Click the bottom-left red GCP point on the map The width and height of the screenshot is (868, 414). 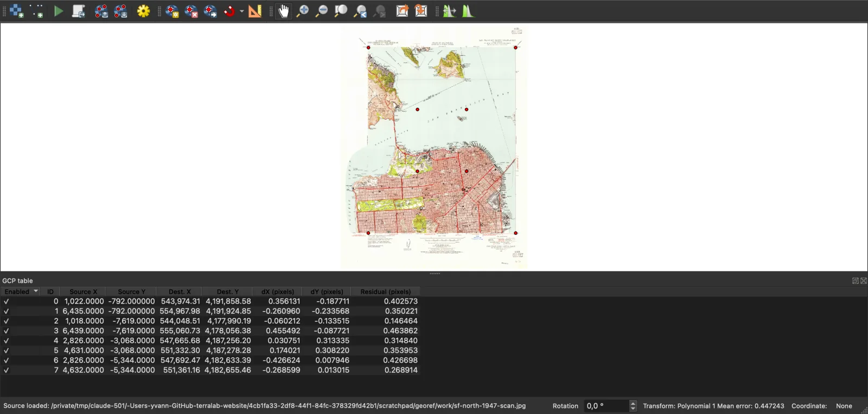point(368,233)
